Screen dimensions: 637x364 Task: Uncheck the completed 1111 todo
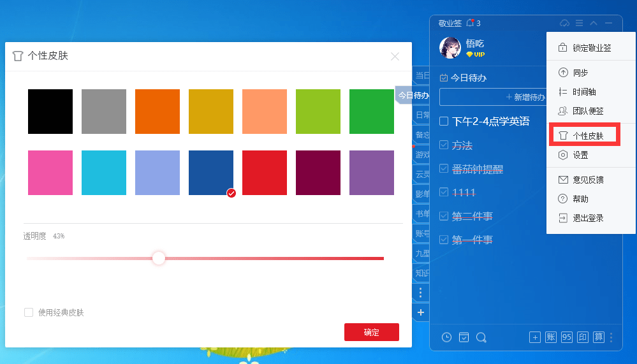[444, 192]
